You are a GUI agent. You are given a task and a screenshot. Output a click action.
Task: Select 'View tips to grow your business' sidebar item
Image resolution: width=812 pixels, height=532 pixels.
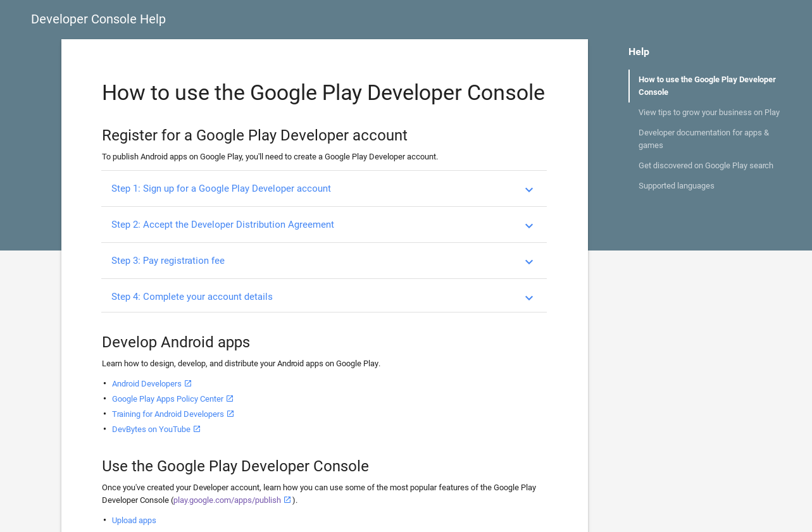coord(709,113)
